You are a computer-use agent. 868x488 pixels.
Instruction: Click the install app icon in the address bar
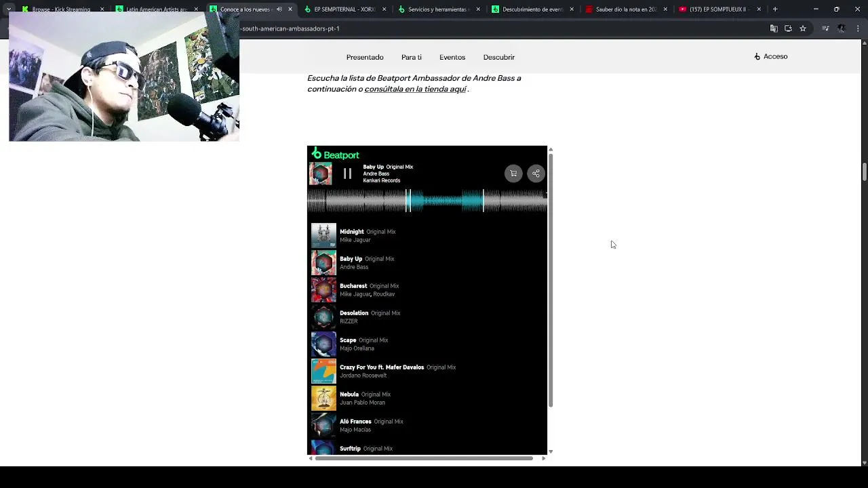click(788, 28)
